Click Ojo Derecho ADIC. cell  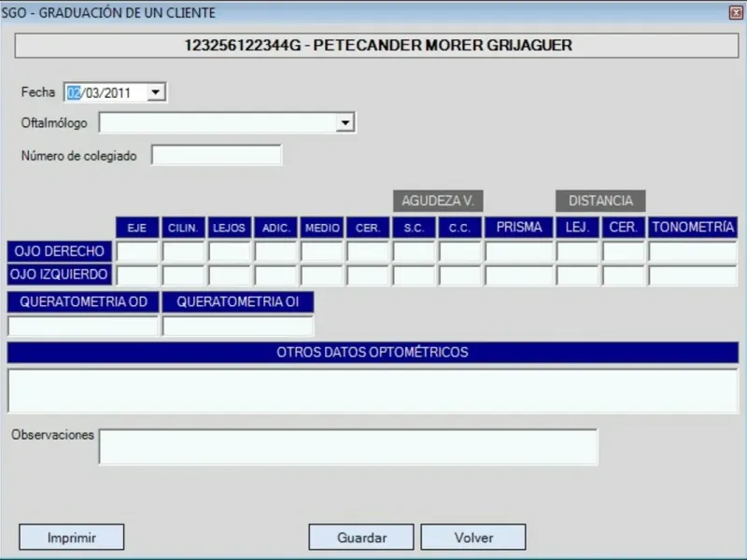click(x=275, y=251)
